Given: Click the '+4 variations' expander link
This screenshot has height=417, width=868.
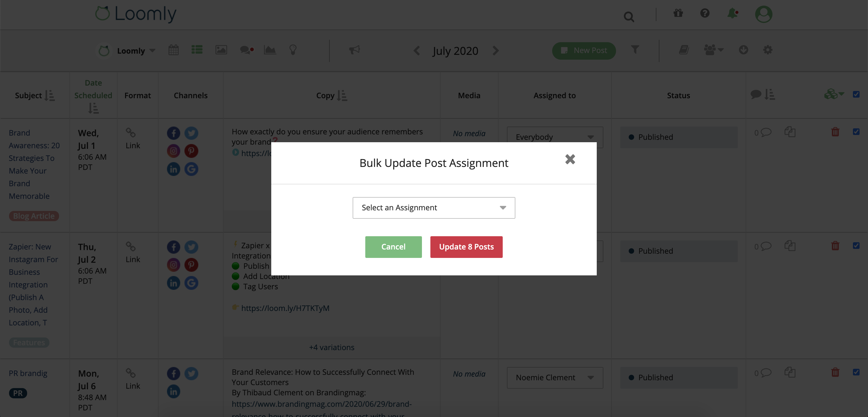Looking at the screenshot, I should click(x=332, y=347).
